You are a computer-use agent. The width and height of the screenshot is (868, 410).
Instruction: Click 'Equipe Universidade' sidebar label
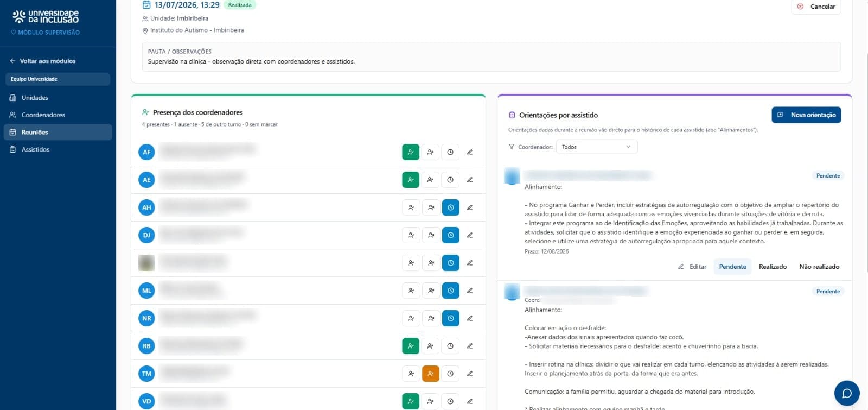click(58, 79)
